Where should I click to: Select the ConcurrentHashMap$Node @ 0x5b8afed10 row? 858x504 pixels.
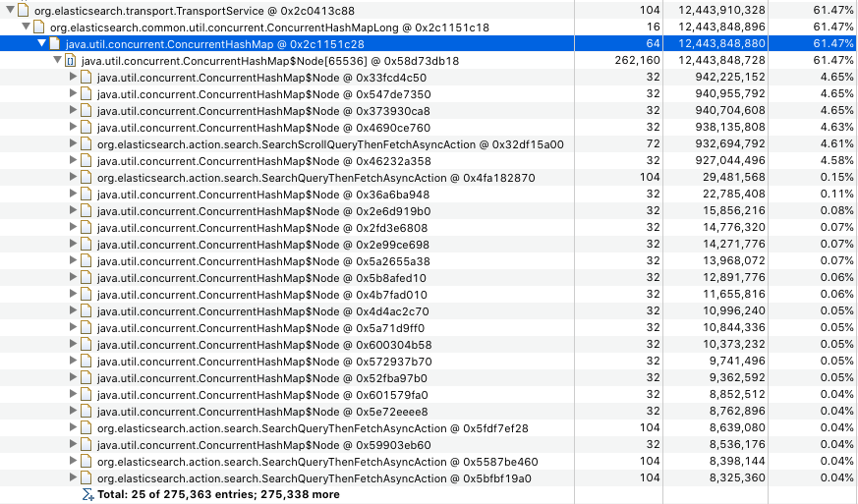point(429,277)
